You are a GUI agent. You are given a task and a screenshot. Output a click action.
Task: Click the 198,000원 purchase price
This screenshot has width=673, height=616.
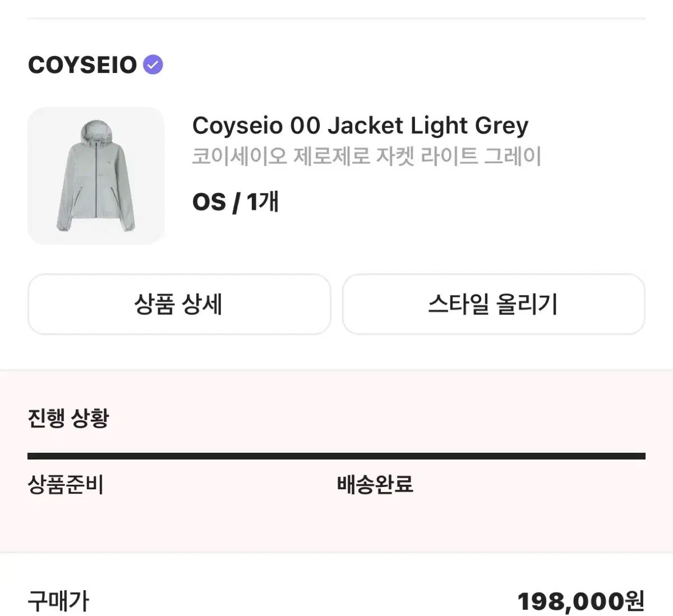click(x=580, y=601)
